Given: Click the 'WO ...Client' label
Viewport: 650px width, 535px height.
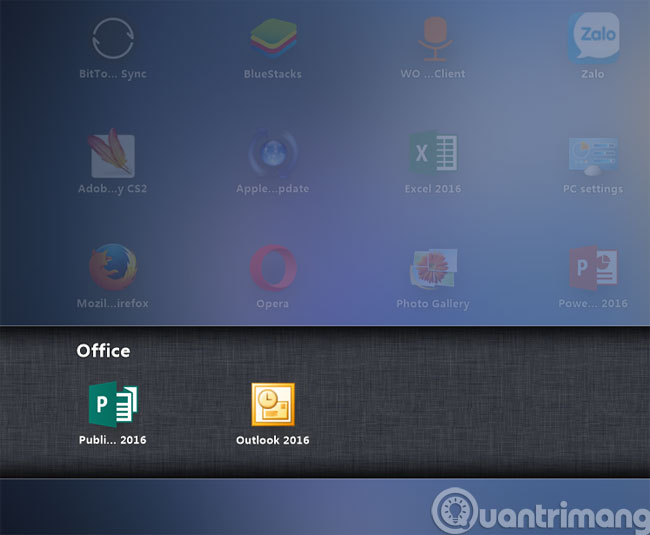Looking at the screenshot, I should pos(433,74).
